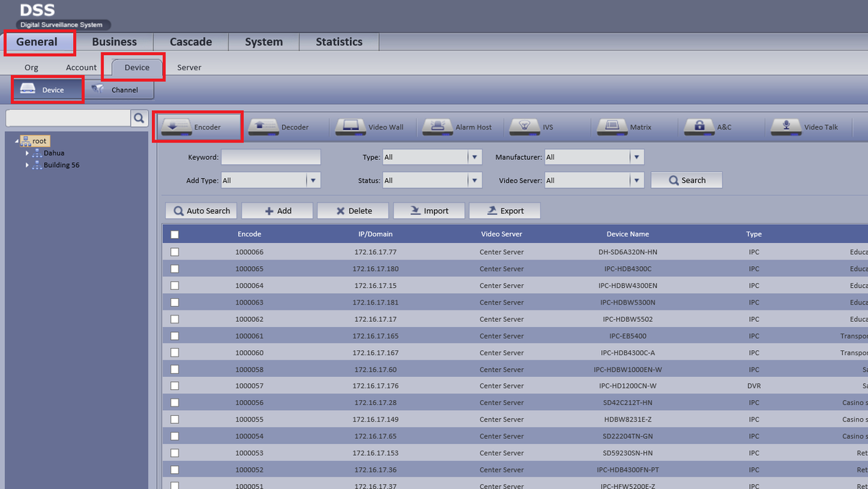Screen dimensions: 868x489
Task: Focus the Keyword input field
Action: [x=271, y=157]
